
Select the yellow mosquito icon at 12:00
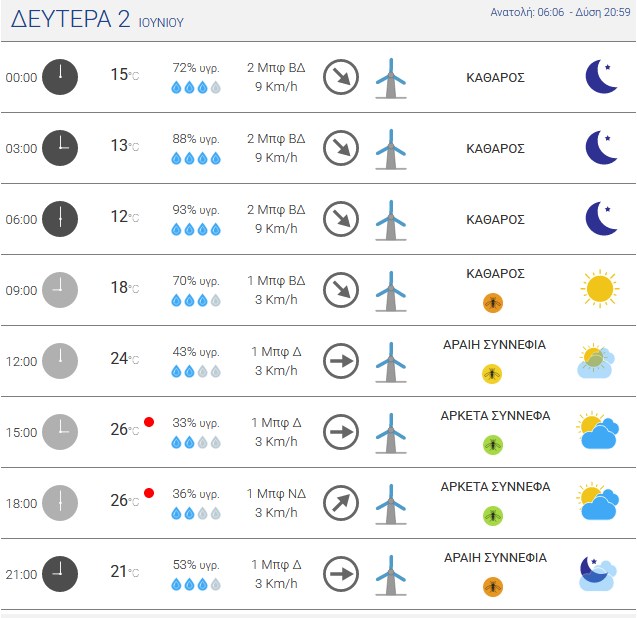coord(492,374)
